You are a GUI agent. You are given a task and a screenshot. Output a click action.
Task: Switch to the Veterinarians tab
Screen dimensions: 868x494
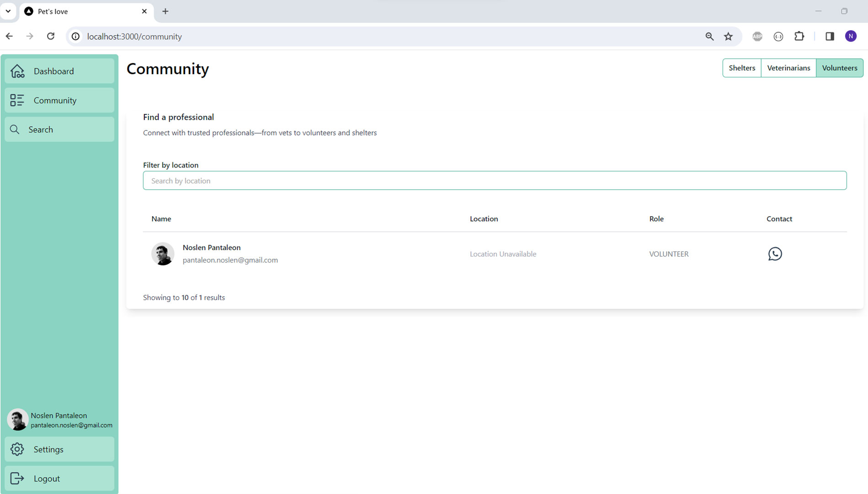pyautogui.click(x=788, y=68)
